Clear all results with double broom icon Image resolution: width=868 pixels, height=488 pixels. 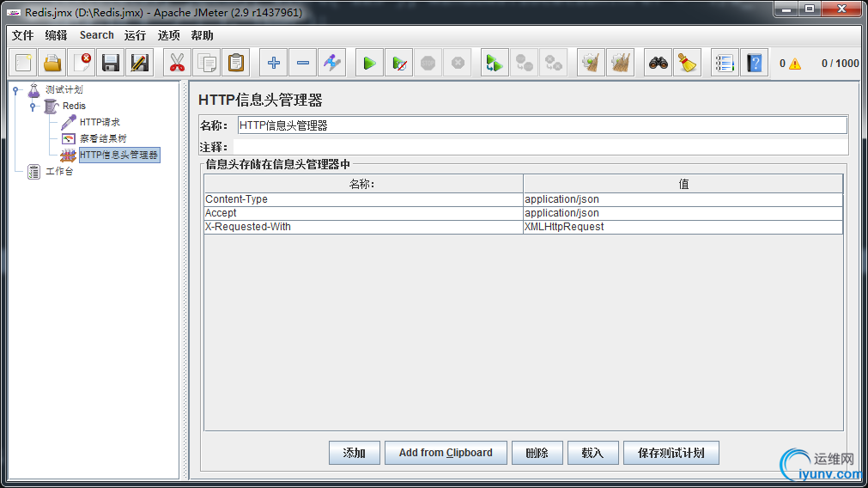click(620, 63)
